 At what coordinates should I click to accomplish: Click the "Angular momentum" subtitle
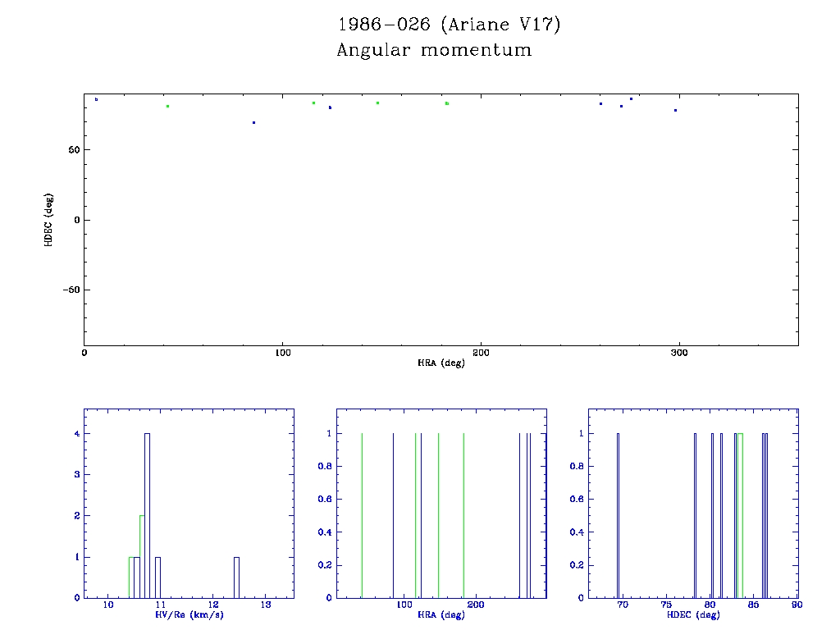(434, 50)
